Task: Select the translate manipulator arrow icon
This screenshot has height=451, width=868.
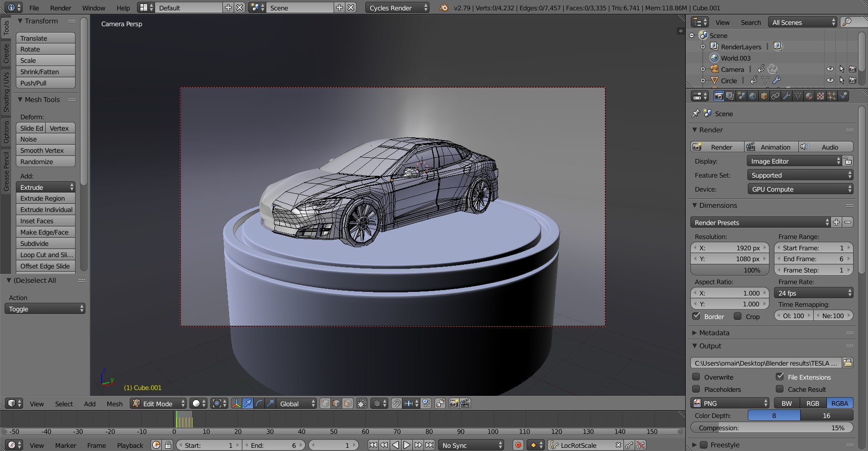Action: (x=248, y=404)
